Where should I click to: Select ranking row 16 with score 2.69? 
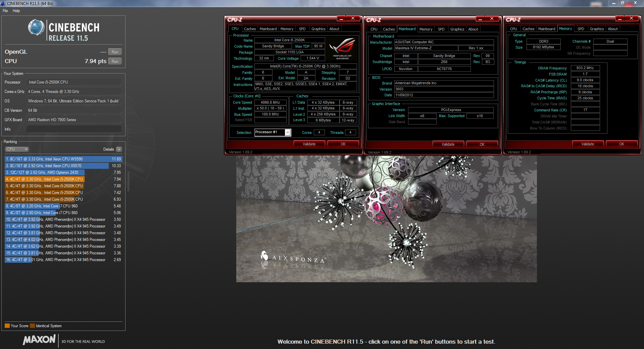coord(63,260)
